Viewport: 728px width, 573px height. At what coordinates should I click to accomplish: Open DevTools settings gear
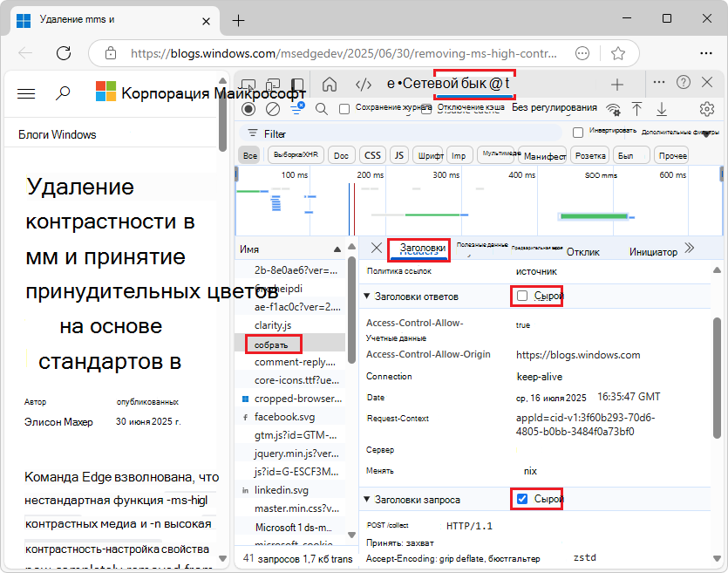pos(705,109)
